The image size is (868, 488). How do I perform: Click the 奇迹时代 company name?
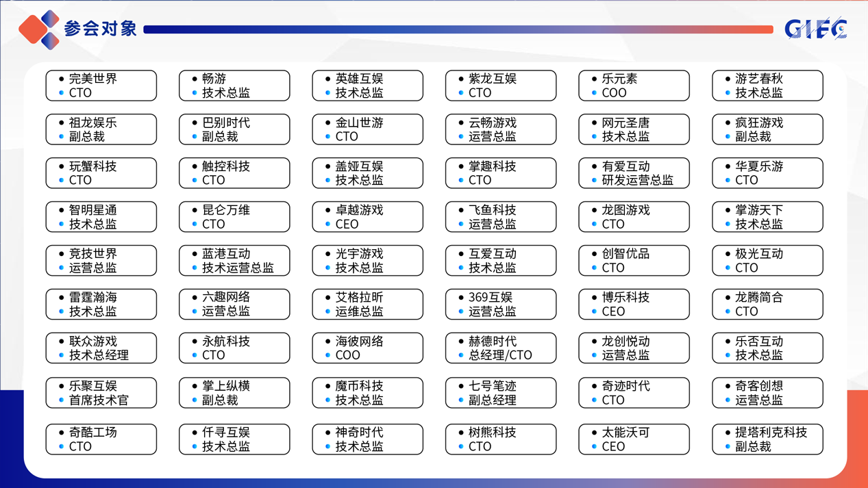[626, 386]
